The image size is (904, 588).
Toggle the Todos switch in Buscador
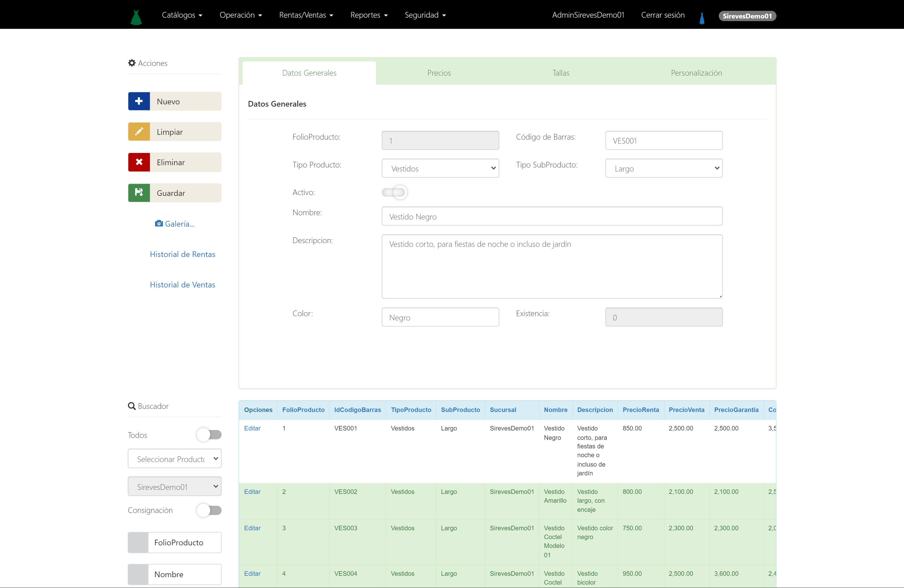tap(209, 435)
